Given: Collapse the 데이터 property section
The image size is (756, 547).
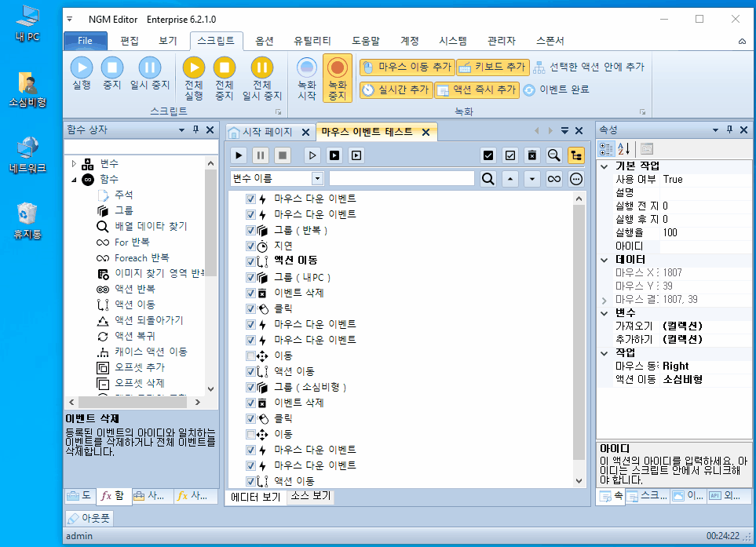Looking at the screenshot, I should tap(604, 260).
